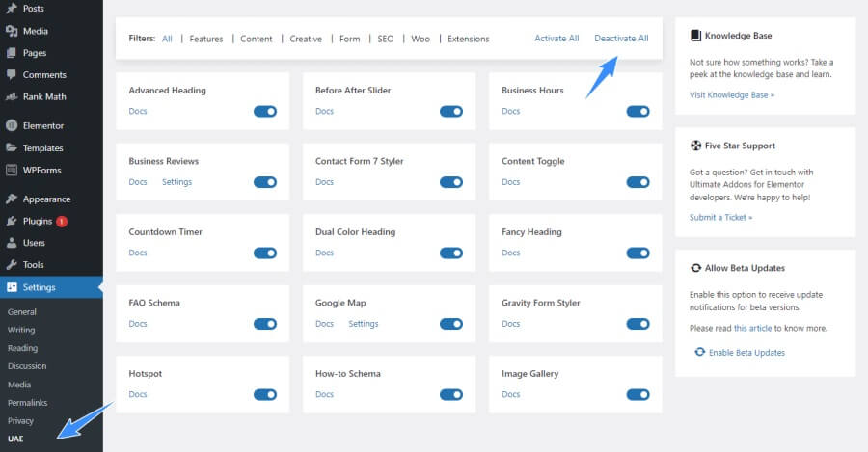Filter widgets by Woo
The image size is (868, 452).
click(x=420, y=39)
